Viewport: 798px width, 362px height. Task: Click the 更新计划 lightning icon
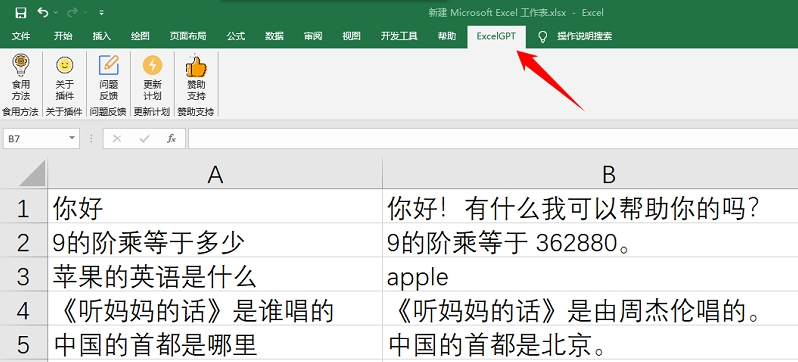[152, 65]
